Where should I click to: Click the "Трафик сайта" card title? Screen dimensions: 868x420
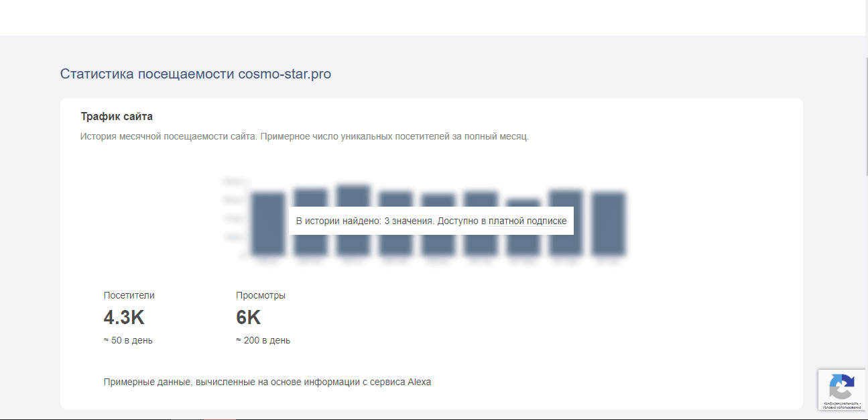[117, 115]
